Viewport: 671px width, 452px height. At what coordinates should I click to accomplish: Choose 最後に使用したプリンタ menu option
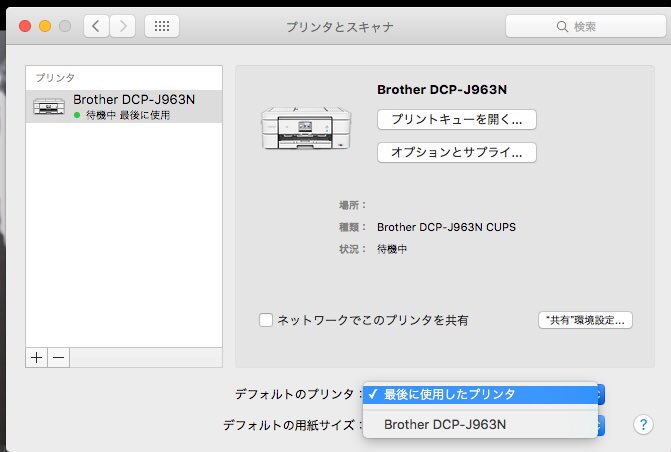click(480, 394)
